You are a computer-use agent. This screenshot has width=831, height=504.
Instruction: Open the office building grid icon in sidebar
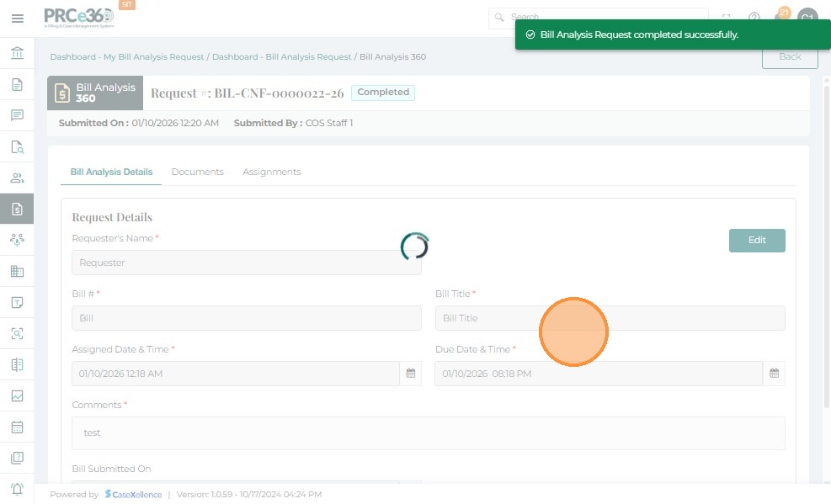tap(17, 271)
